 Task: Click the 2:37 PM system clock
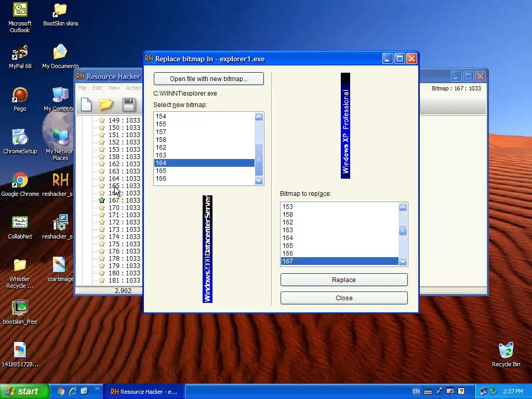pyautogui.click(x=513, y=391)
